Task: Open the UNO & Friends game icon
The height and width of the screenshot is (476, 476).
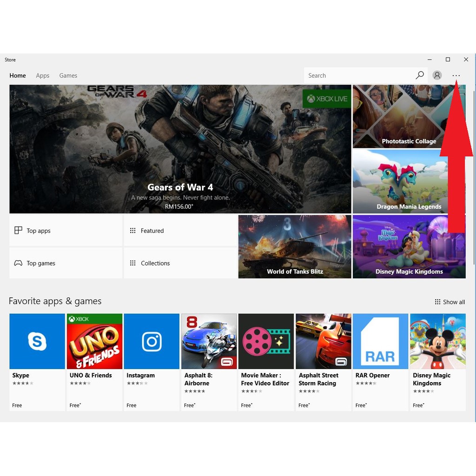Action: (94, 341)
